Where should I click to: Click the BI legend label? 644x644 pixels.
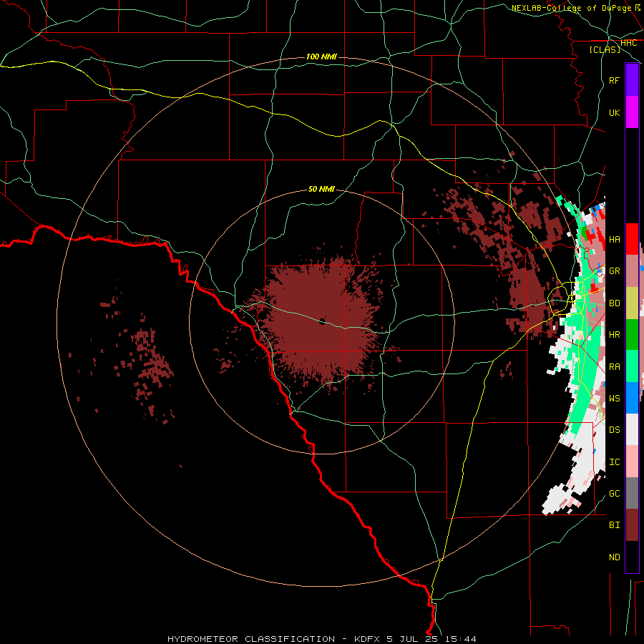[x=614, y=525]
